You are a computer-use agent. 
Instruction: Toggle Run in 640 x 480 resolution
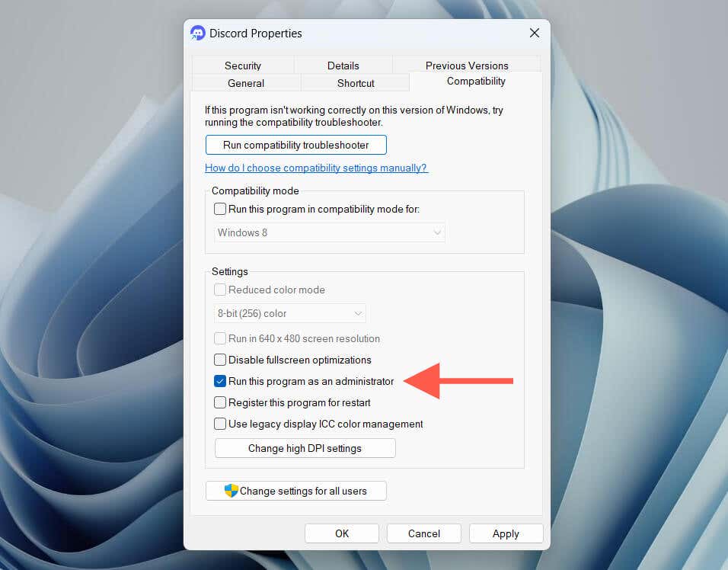click(220, 338)
